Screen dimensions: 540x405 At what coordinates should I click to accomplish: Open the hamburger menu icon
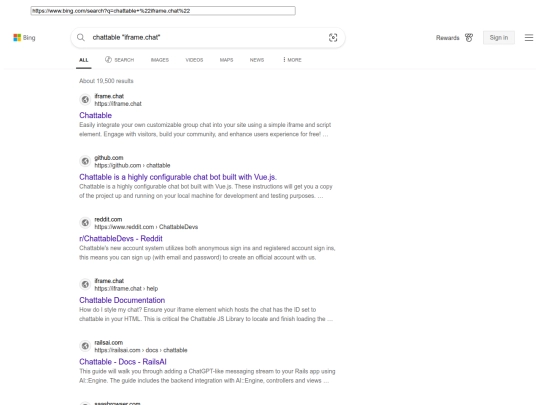[x=529, y=38]
